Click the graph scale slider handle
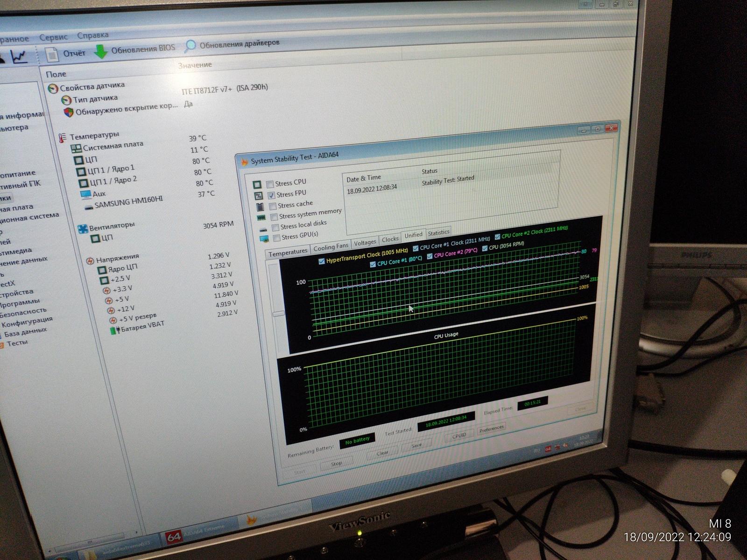This screenshot has height=560, width=747. coord(278,314)
